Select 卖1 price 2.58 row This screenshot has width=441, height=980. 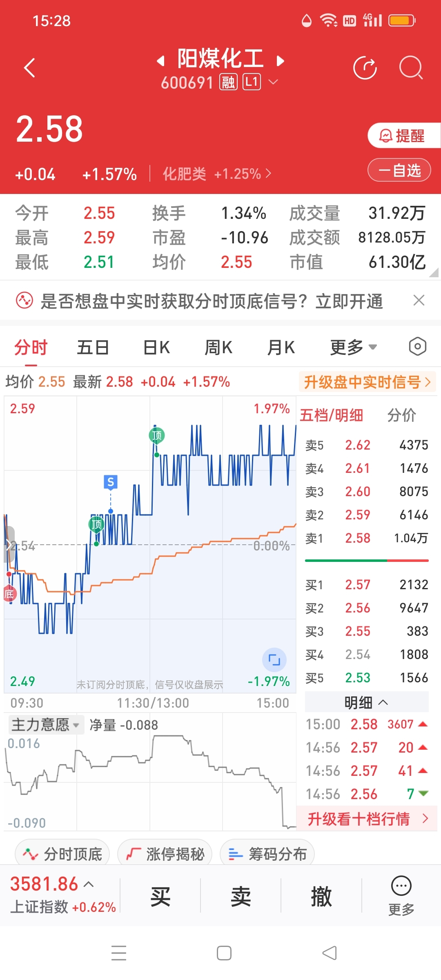(367, 538)
